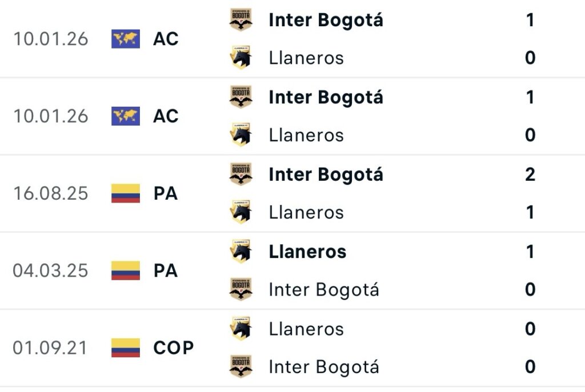Select PA competition label for 16.08.25 match

pos(166,193)
